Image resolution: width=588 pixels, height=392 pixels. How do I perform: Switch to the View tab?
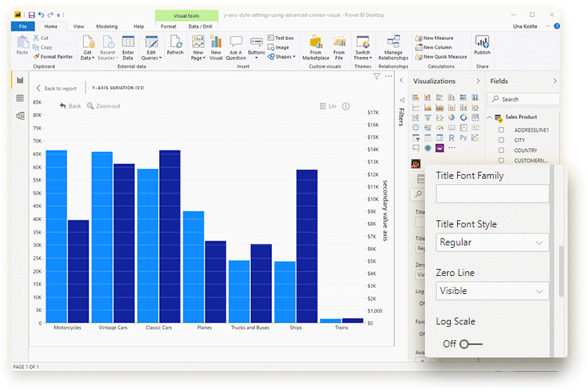78,27
